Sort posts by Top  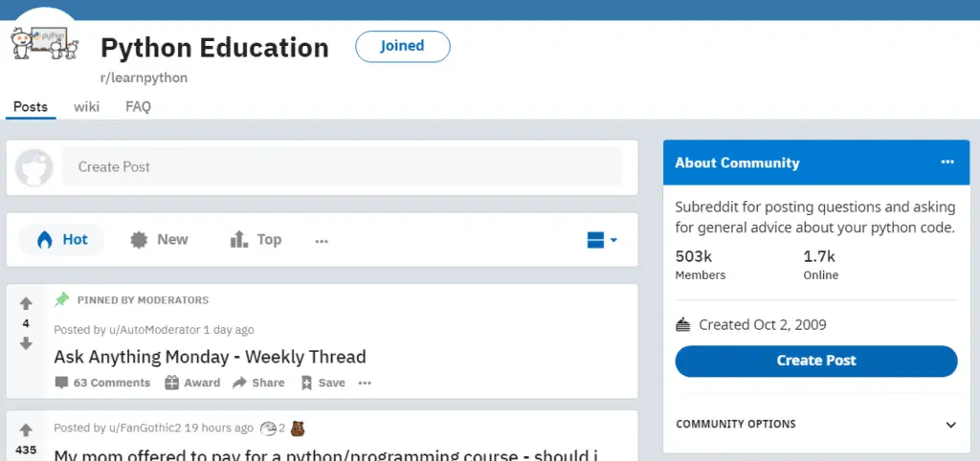(256, 240)
